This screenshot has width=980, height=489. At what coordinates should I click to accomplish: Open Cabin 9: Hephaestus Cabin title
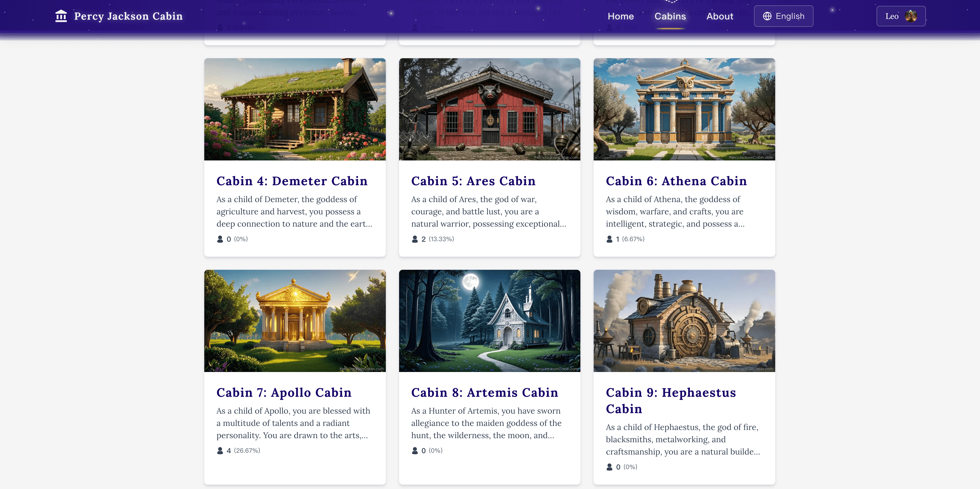click(x=671, y=401)
